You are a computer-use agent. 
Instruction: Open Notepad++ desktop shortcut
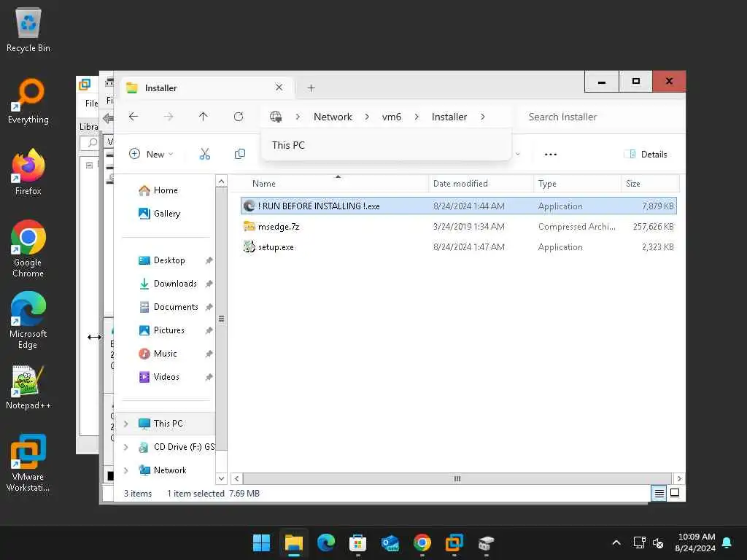[x=28, y=387]
